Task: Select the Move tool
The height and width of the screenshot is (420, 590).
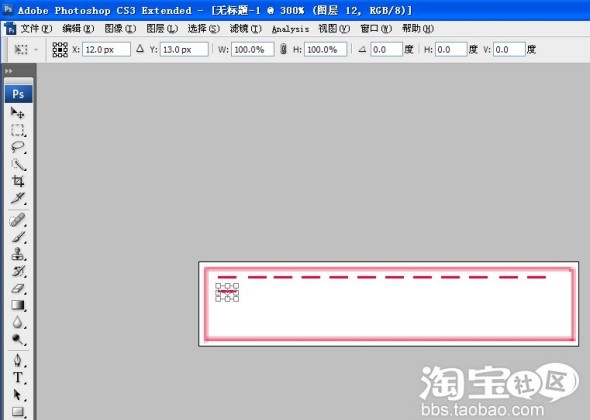Action: tap(17, 113)
